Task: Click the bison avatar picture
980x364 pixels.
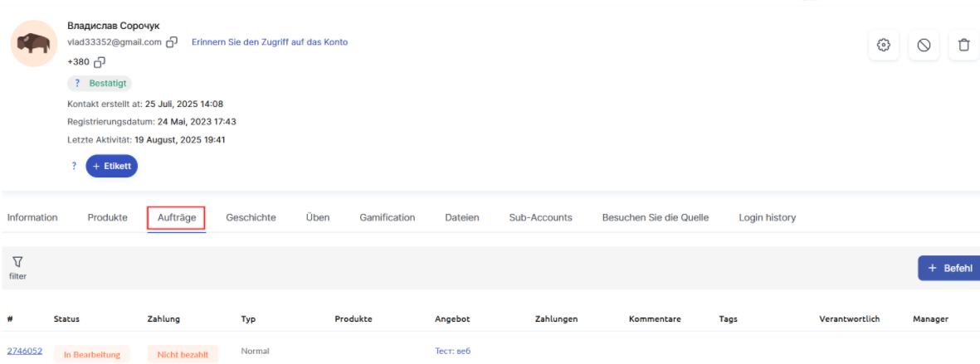Action: pos(35,44)
